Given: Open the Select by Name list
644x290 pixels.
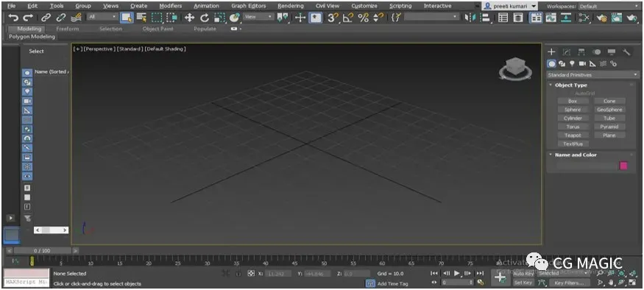Looking at the screenshot, I should (x=141, y=18).
